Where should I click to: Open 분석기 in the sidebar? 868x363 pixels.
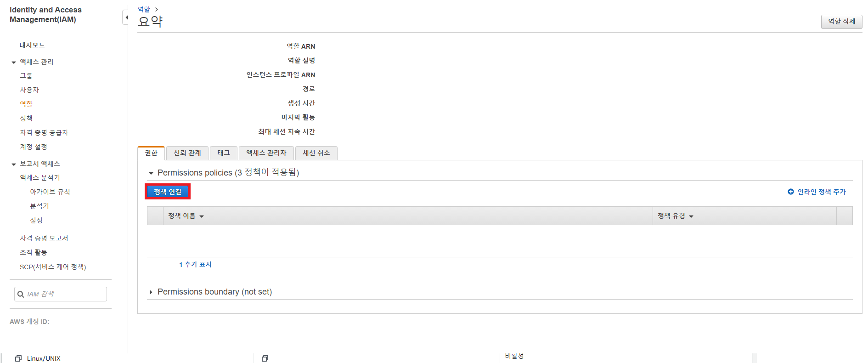(39, 206)
